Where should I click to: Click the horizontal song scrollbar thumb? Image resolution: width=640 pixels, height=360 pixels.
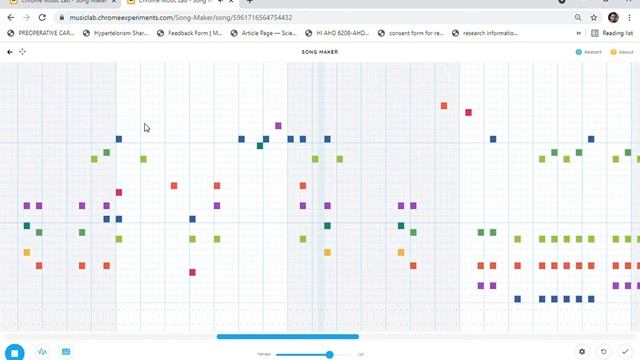(x=288, y=337)
